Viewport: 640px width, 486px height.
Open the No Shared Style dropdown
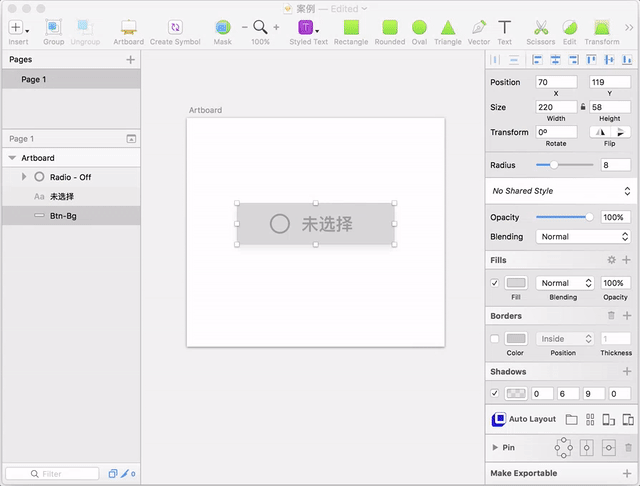[x=561, y=191]
